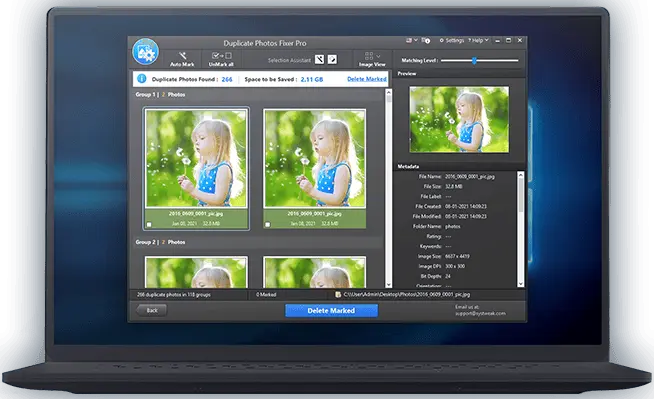Click the blue info icon in the results bar

tap(142, 78)
